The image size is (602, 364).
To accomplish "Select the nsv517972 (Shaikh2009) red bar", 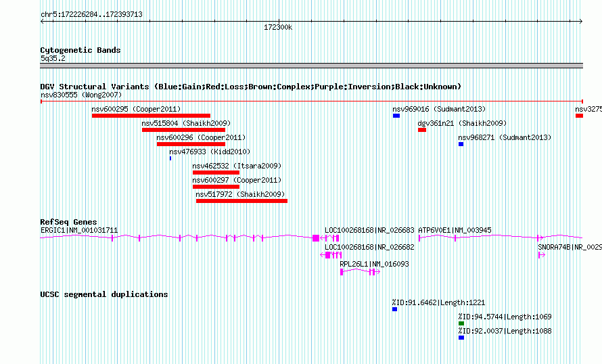I will 242,201.
